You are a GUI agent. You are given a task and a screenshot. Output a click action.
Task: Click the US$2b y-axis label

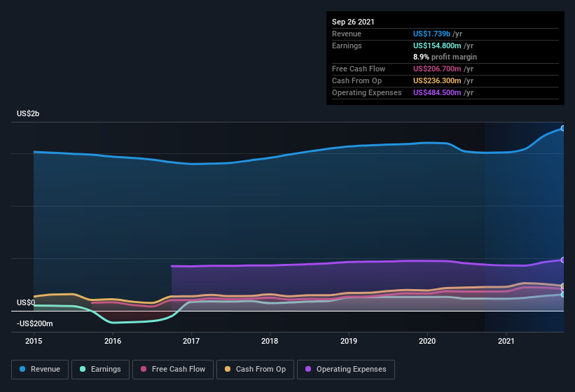(28, 113)
